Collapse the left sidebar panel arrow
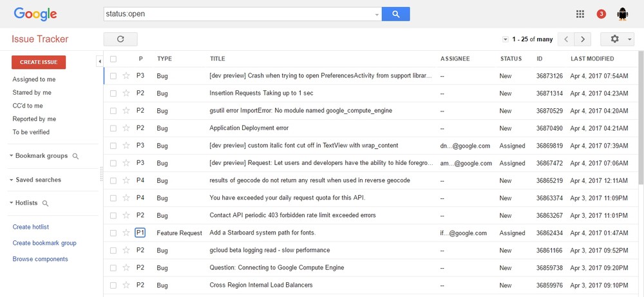Viewport: 644px width, 297px height. 100,62
